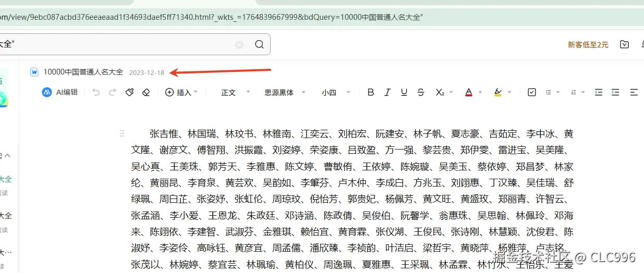Image resolution: width=644 pixels, height=273 pixels.
Task: Click the name 谢彦文 in document
Action: 173,150
